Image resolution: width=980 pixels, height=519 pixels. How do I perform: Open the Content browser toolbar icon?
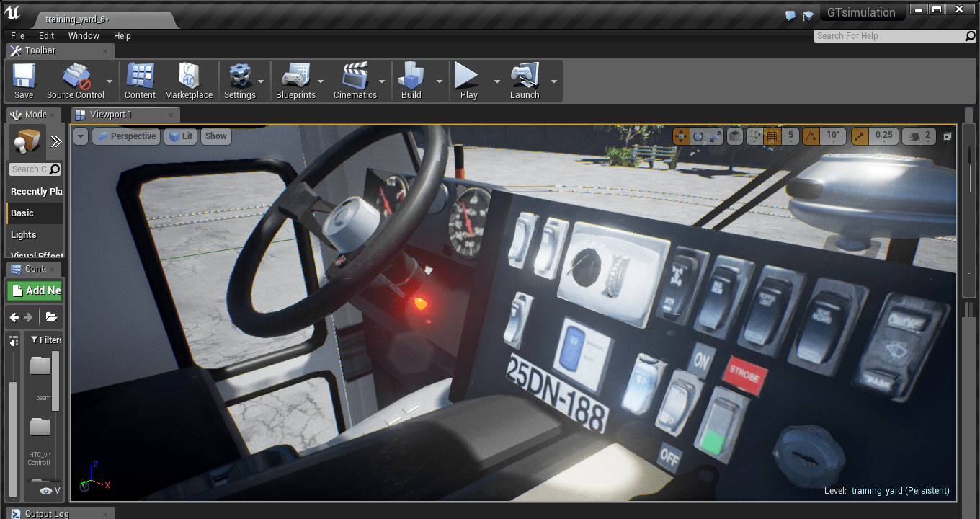140,81
